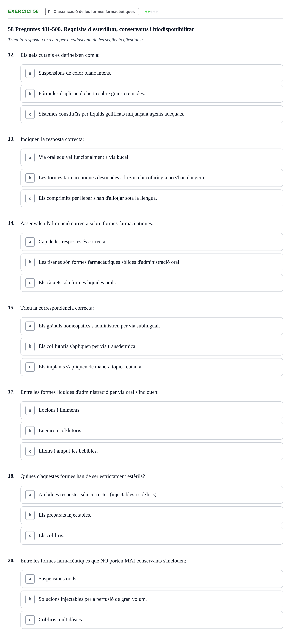Viewport: 291px width, 644px height.
Task: Open the Classificació de les formes farmacèutiques tag
Action: pyautogui.click(x=92, y=12)
